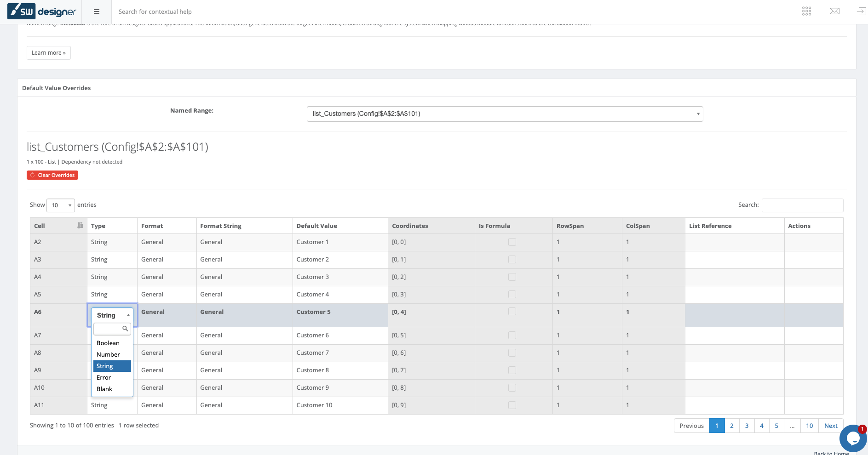Go to page 5
Viewport: 868px width, 455px height.
pyautogui.click(x=776, y=426)
